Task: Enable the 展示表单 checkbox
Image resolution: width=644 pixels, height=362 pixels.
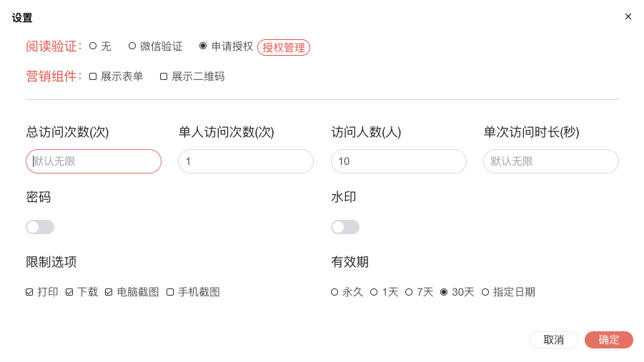Action: [x=93, y=76]
